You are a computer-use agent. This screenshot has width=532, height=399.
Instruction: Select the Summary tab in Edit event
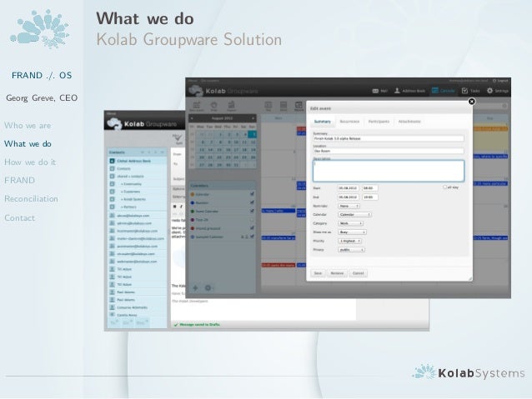click(323, 122)
